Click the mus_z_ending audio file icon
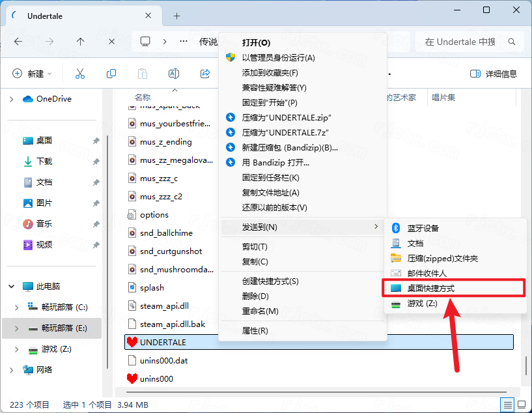Viewport: 532px width, 413px height. point(132,141)
